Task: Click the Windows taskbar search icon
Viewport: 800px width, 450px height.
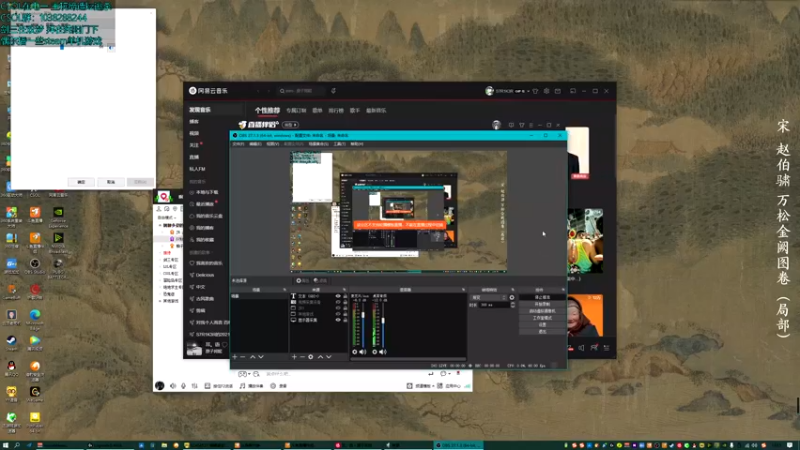Action: (16, 445)
